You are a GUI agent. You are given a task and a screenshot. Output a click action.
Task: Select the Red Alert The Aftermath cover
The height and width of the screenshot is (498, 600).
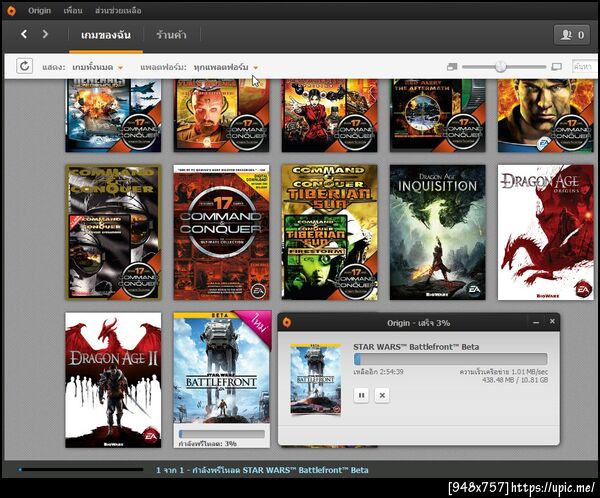(437, 116)
